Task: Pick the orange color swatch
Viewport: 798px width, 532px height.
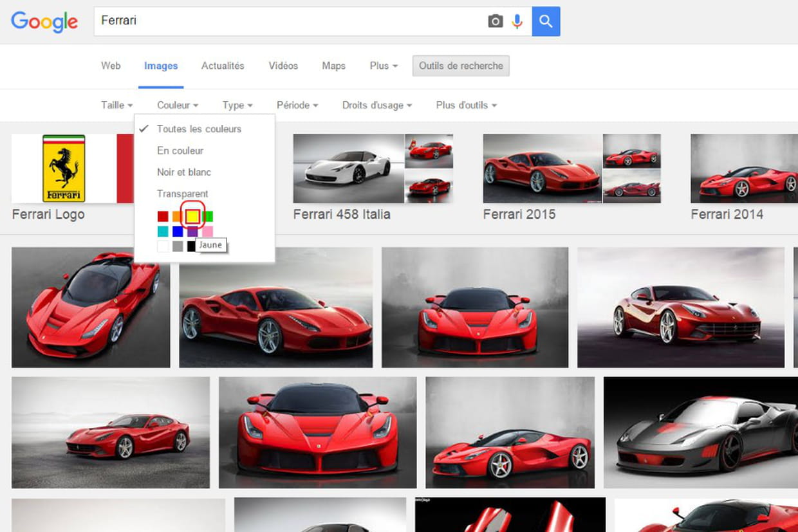Action: pos(178,217)
